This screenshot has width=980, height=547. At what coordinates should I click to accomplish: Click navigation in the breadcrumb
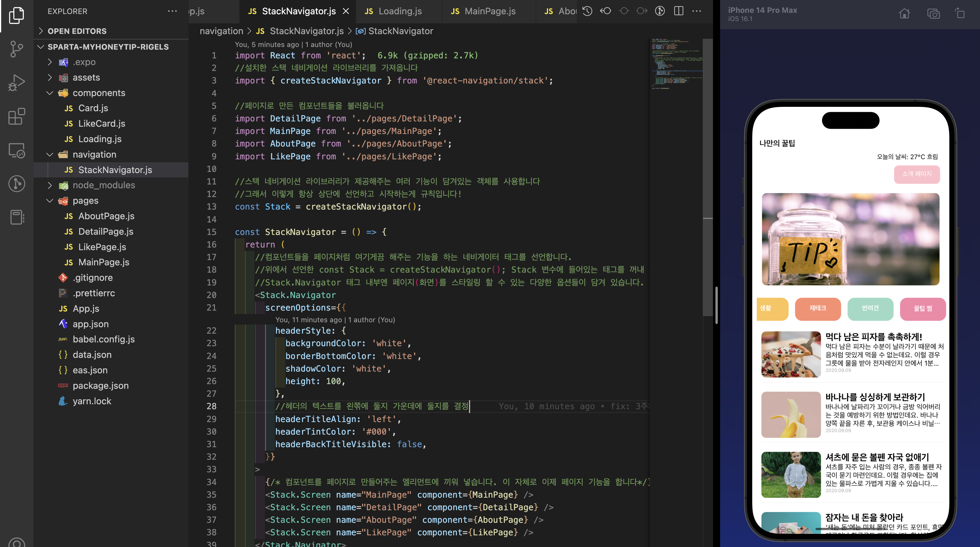[221, 31]
